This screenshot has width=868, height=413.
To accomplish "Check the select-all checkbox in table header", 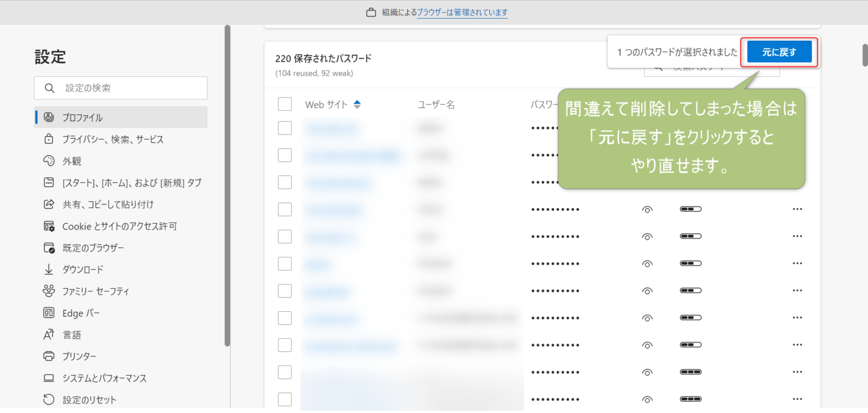I will [x=285, y=104].
